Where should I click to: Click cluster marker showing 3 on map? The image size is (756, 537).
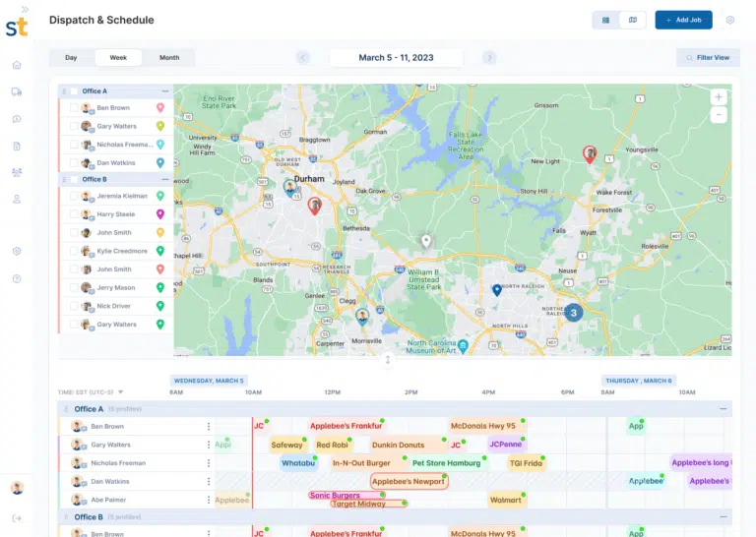click(573, 312)
